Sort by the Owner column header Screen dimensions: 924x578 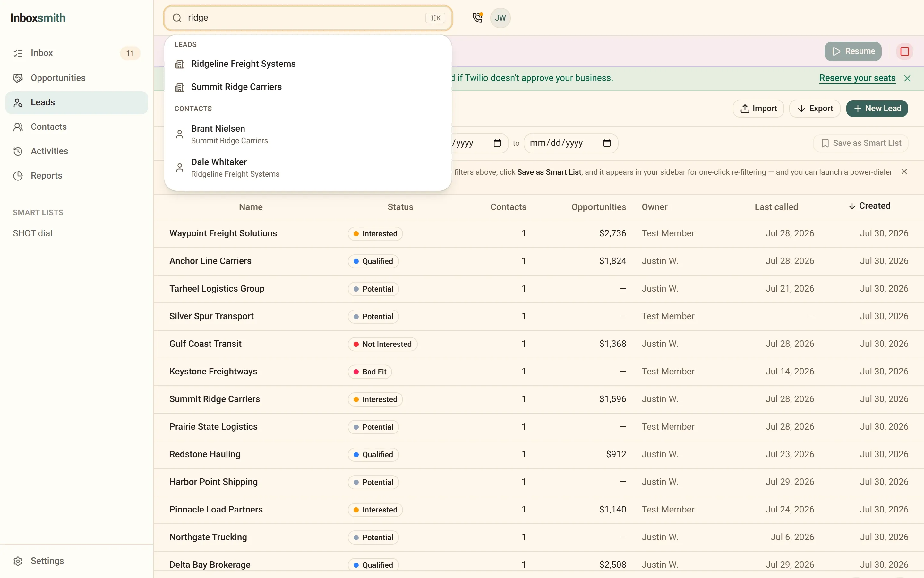tap(654, 207)
